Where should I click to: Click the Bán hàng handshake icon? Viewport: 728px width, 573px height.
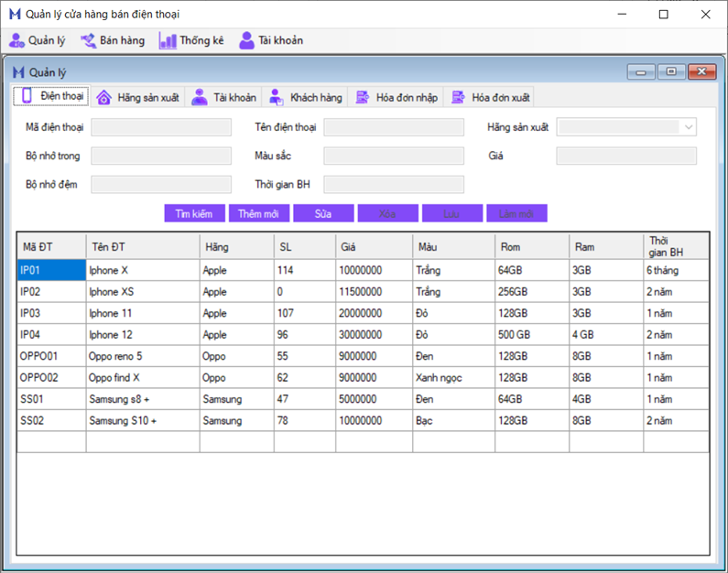click(88, 40)
